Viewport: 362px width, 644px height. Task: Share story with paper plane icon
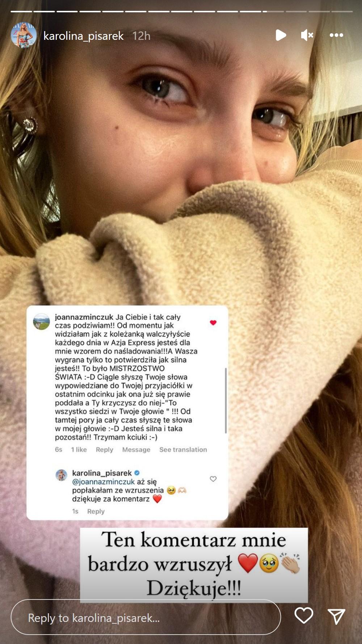point(336,616)
